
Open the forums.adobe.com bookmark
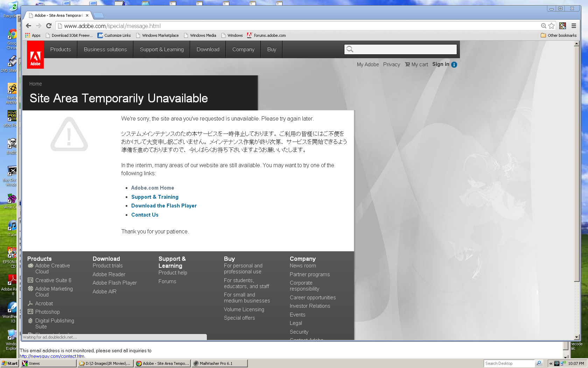[x=266, y=35]
